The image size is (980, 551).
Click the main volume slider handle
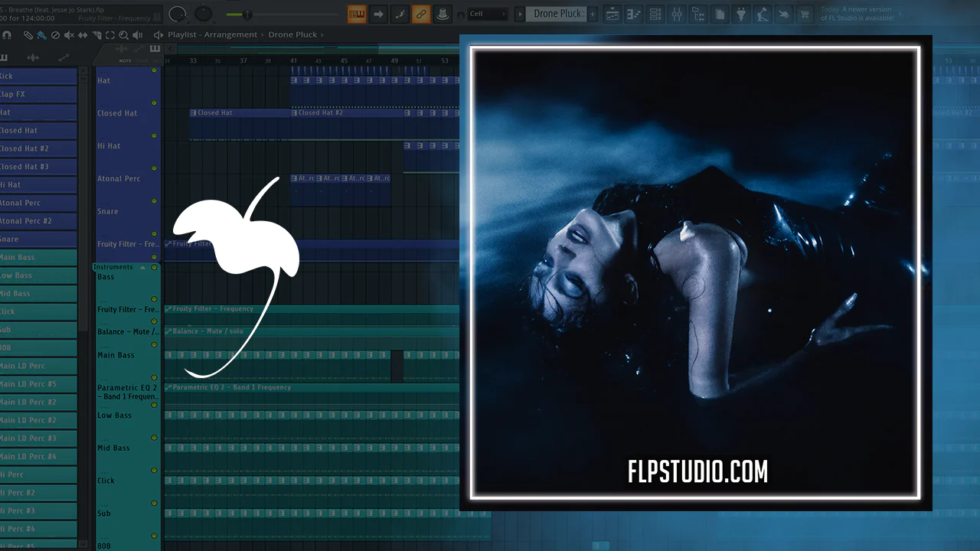point(248,14)
